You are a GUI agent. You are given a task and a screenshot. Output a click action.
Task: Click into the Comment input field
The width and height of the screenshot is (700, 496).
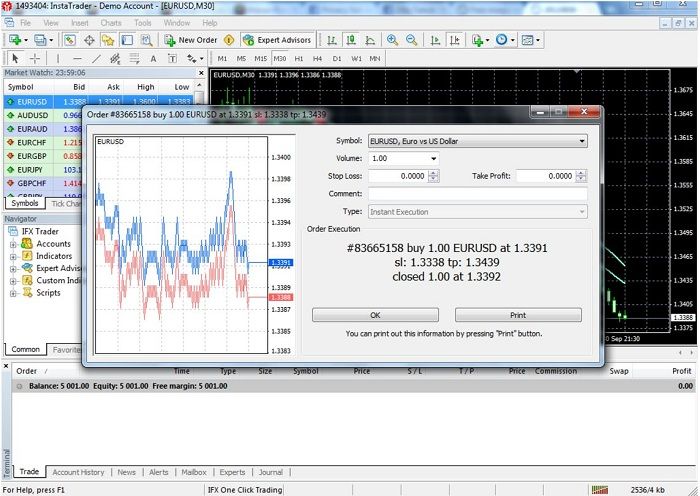(478, 194)
